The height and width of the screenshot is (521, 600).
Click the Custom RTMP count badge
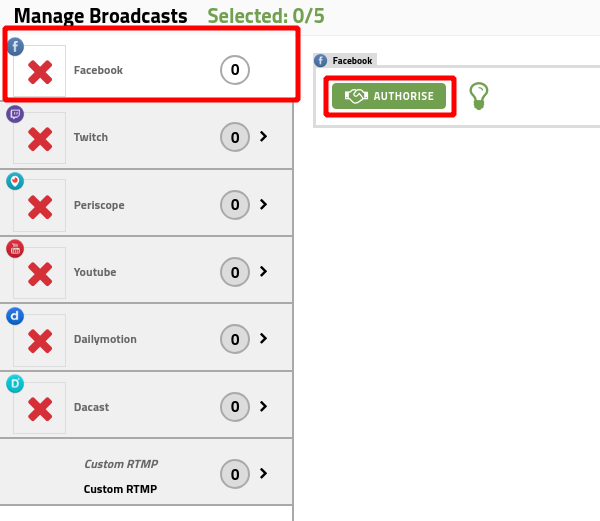point(235,474)
